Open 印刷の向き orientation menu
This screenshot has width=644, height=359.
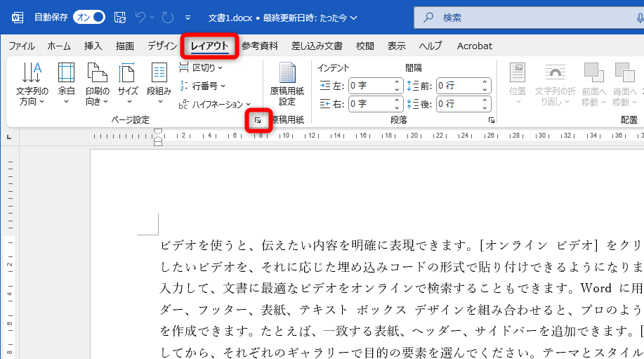click(x=98, y=84)
